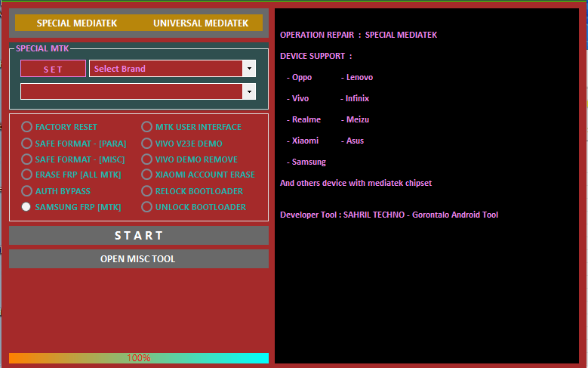This screenshot has height=368, width=588.
Task: Click '- Oppo' in the log
Action: (x=299, y=77)
